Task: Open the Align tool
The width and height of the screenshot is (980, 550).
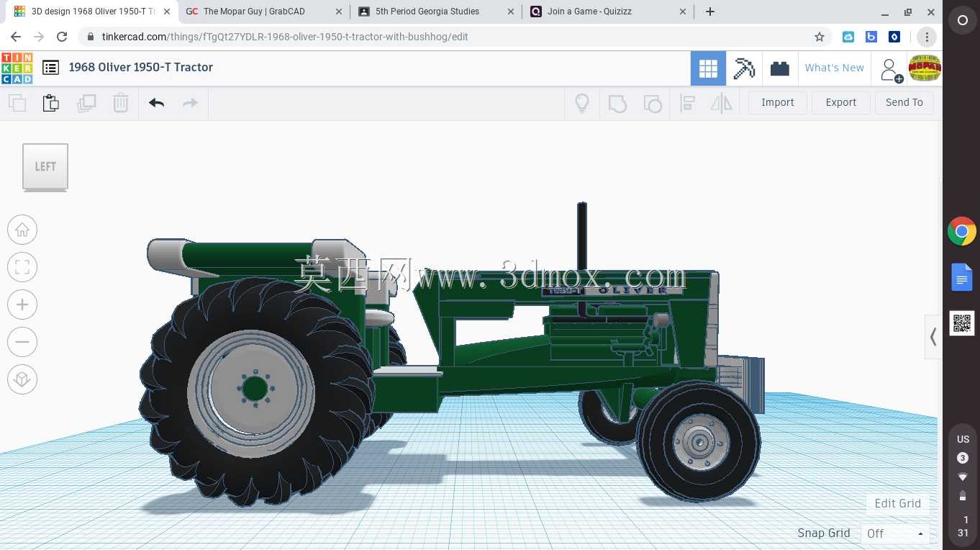Action: pos(687,103)
